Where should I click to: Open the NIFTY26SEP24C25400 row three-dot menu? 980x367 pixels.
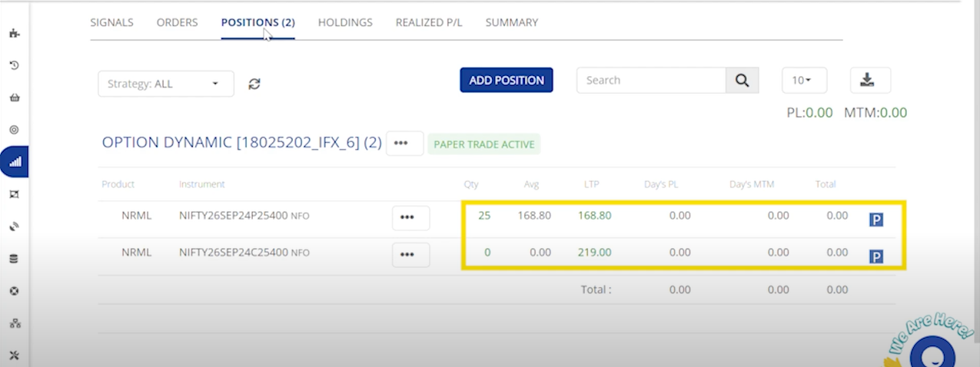click(x=410, y=254)
